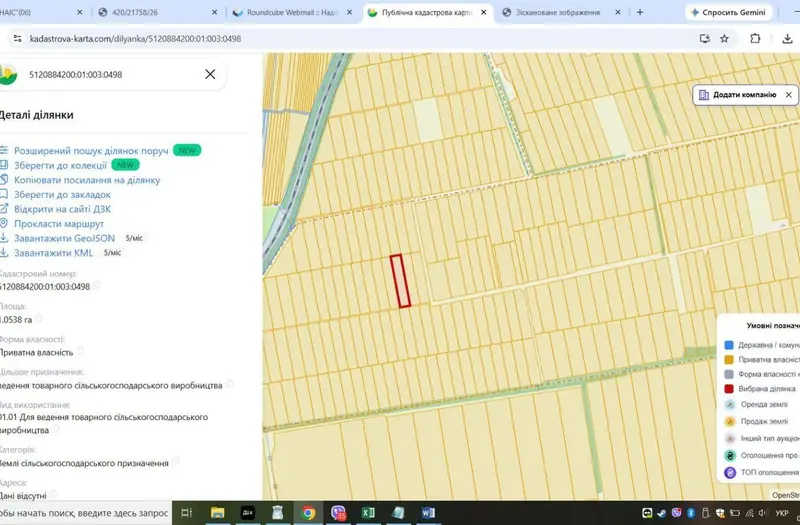Open Word from the taskbar
Screen dimensions: 800x525
pos(428,513)
